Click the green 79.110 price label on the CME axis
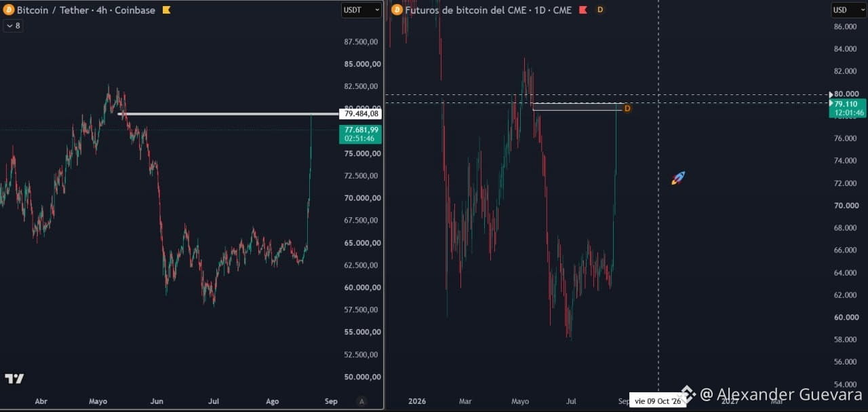This screenshot has width=868, height=412. coord(846,108)
